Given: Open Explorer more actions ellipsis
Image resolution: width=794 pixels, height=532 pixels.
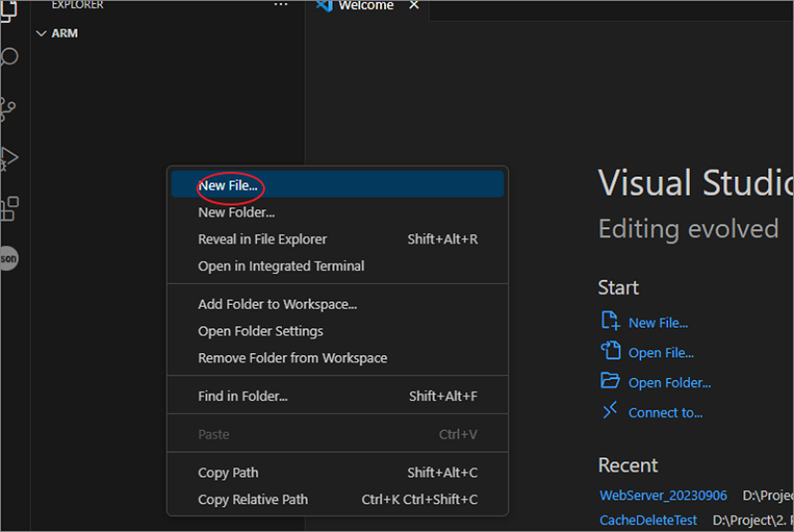Looking at the screenshot, I should [280, 5].
